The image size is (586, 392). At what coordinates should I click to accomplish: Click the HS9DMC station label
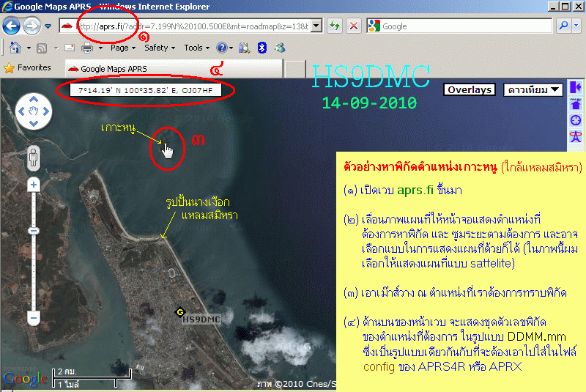click(x=201, y=319)
